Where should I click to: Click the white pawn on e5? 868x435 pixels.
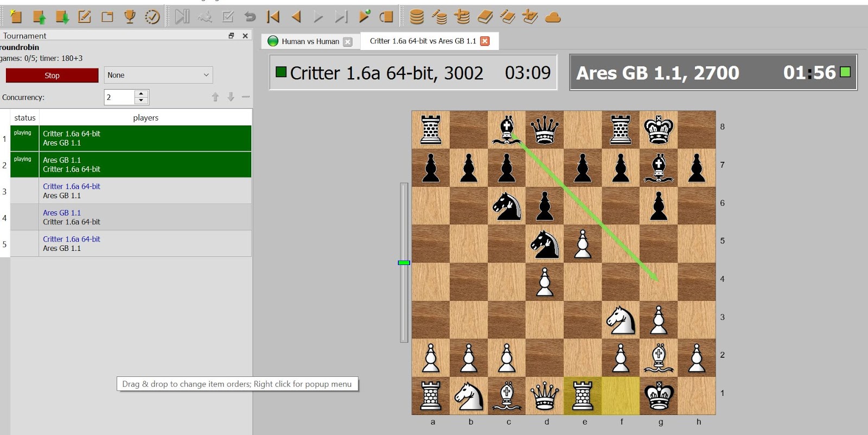tap(583, 244)
